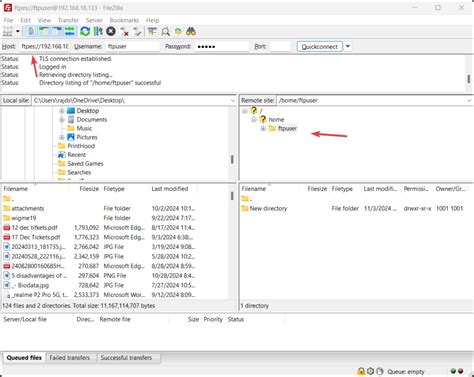
Task: Toggle the local directory tree display
Action: [44, 32]
